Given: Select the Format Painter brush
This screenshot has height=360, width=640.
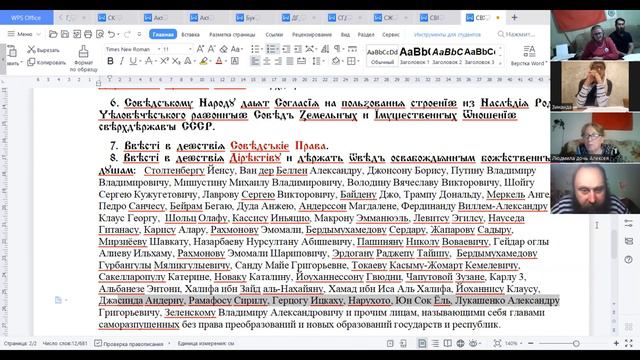Looking at the screenshot, I should click(x=83, y=52).
